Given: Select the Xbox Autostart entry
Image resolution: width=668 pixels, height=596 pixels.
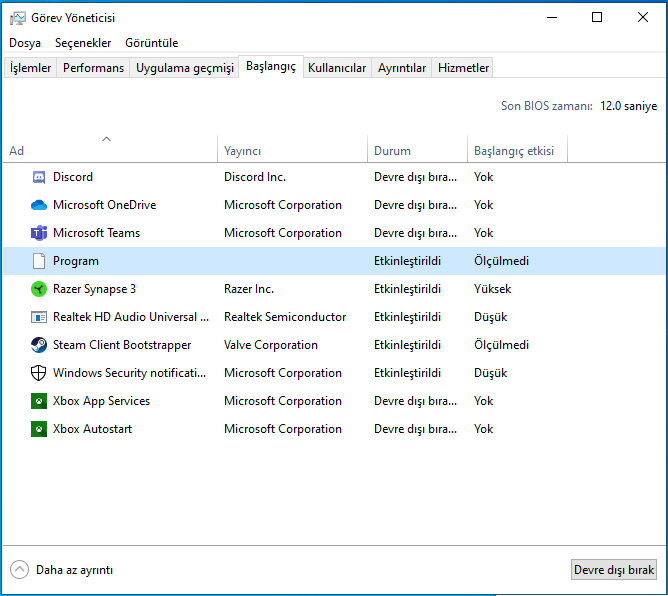Looking at the screenshot, I should point(92,429).
